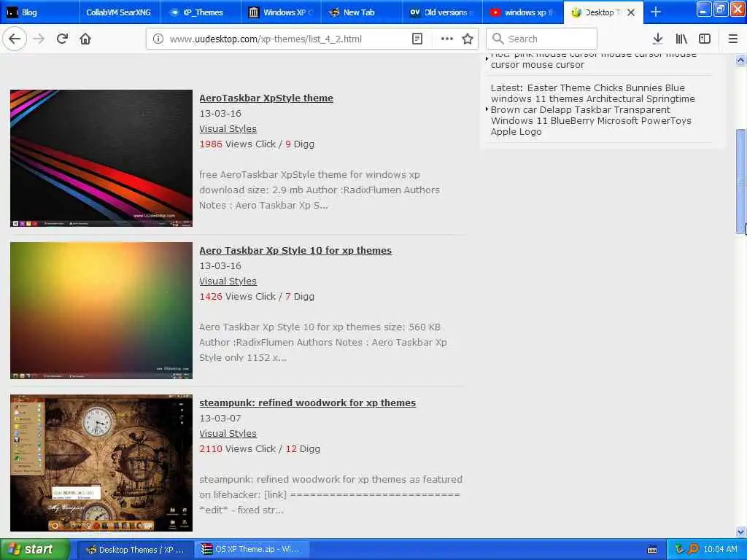The width and height of the screenshot is (747, 560).
Task: Click '1986 Views Click / 9 Digg' text
Action: tap(257, 144)
